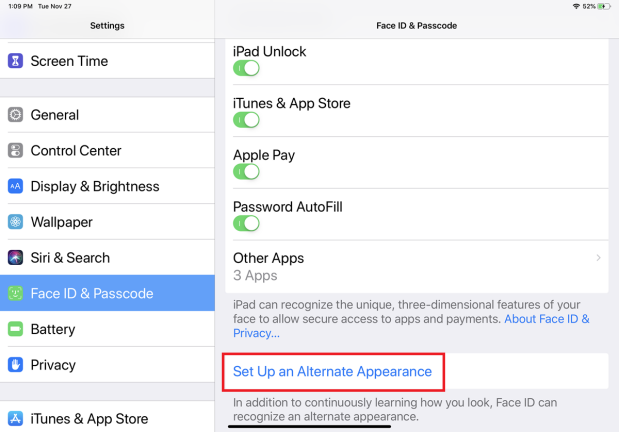Viewport: 619px width, 432px height.
Task: Turn off the iPad Unlock switch
Action: [246, 68]
